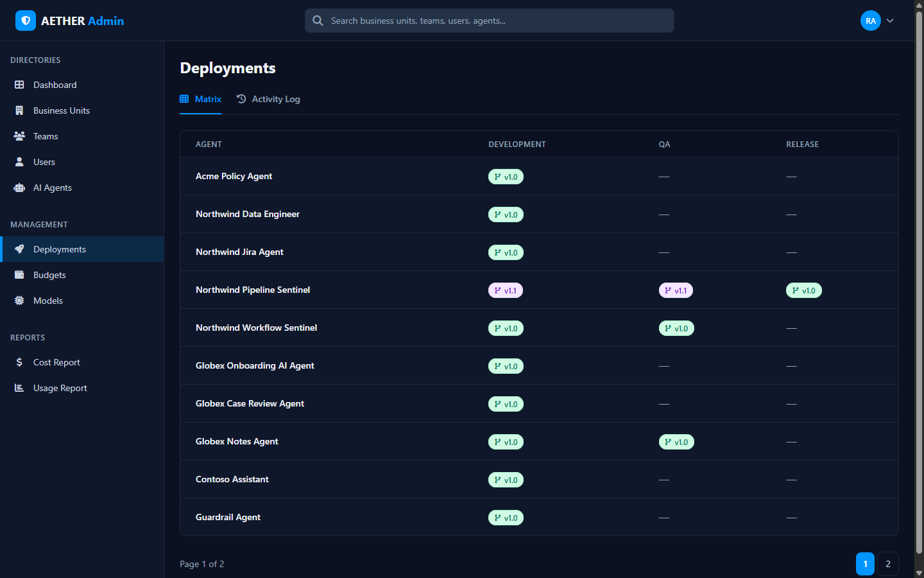Click the RELEASE column header
The width and height of the screenshot is (924, 578).
tap(802, 144)
